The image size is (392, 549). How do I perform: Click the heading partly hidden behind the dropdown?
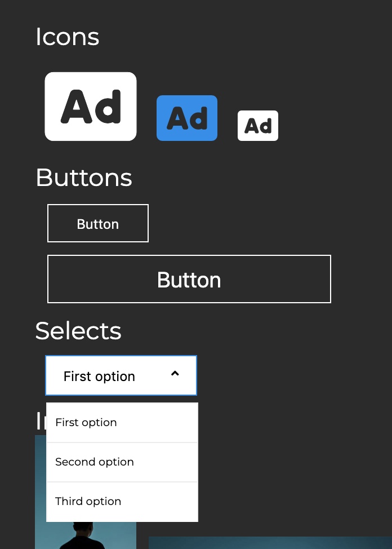tap(41, 420)
